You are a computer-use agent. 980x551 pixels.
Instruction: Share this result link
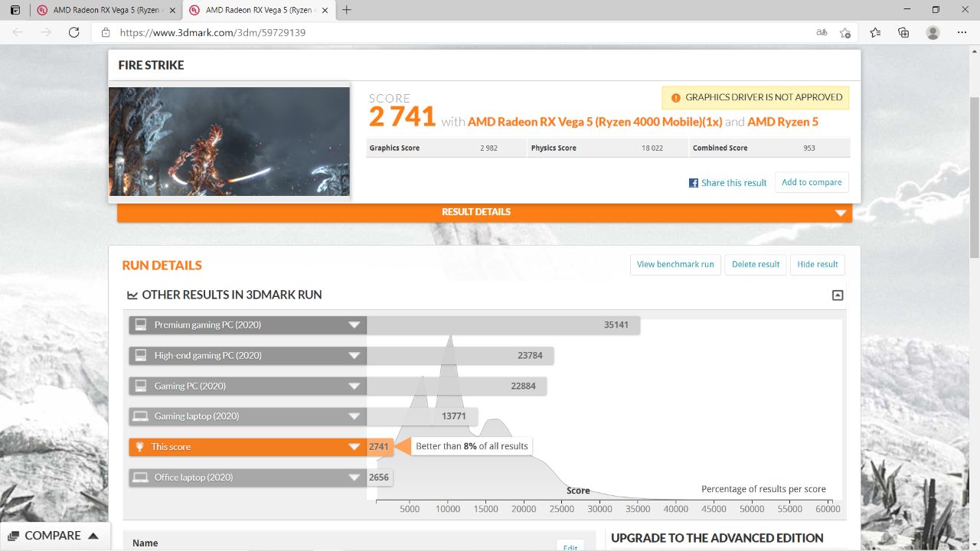(733, 183)
